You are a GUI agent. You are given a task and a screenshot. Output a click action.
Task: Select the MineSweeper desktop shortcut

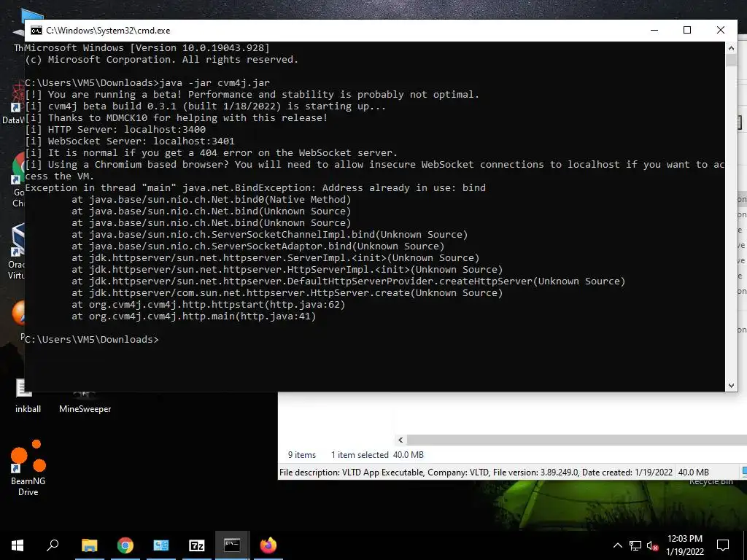(85, 402)
